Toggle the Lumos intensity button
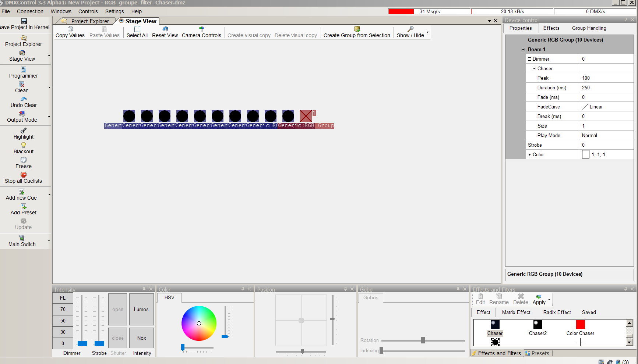The image size is (638, 364). coord(141,309)
